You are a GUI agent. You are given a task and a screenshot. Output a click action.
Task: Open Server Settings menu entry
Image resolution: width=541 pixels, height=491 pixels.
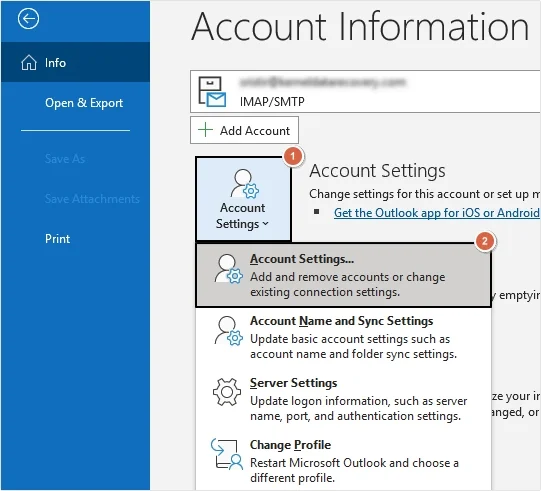343,399
